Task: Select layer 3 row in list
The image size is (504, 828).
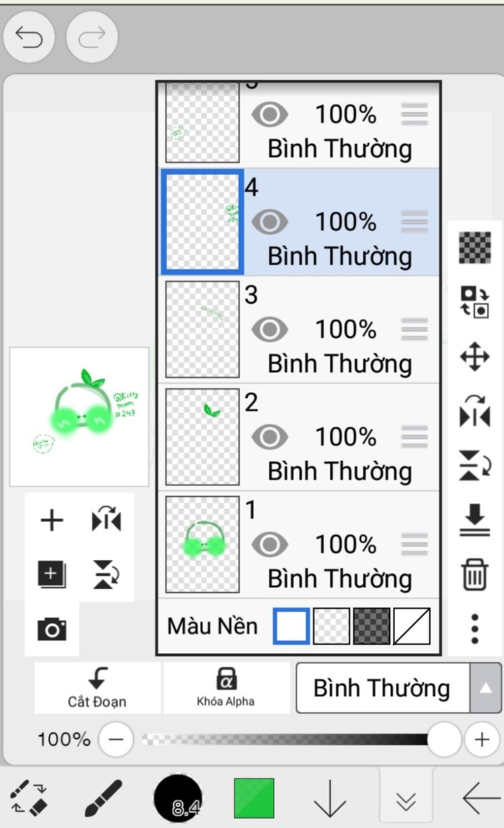Action: (299, 329)
